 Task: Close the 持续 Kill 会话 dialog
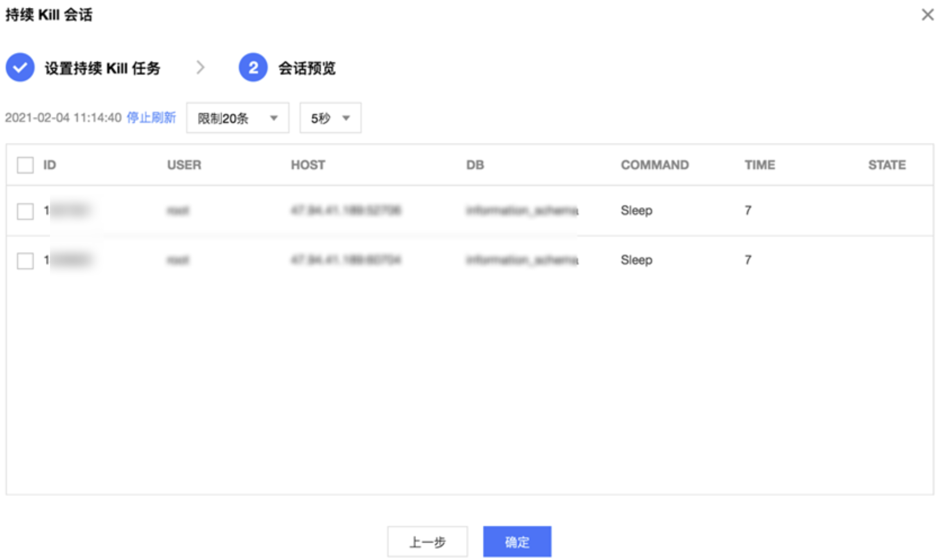click(x=928, y=15)
